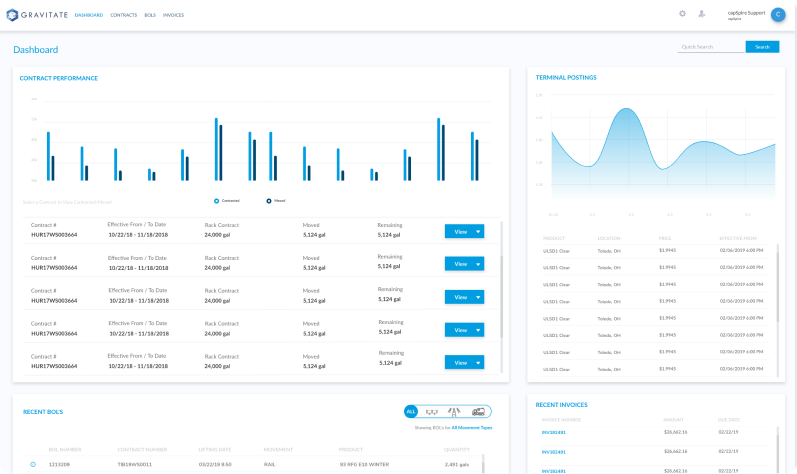Filter BOLs by rail movement icon

pyautogui.click(x=432, y=411)
